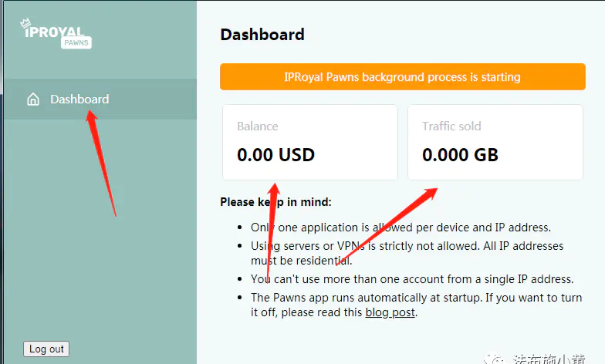Click the one application per device note
Image resolution: width=605 pixels, height=364 pixels.
tap(401, 228)
